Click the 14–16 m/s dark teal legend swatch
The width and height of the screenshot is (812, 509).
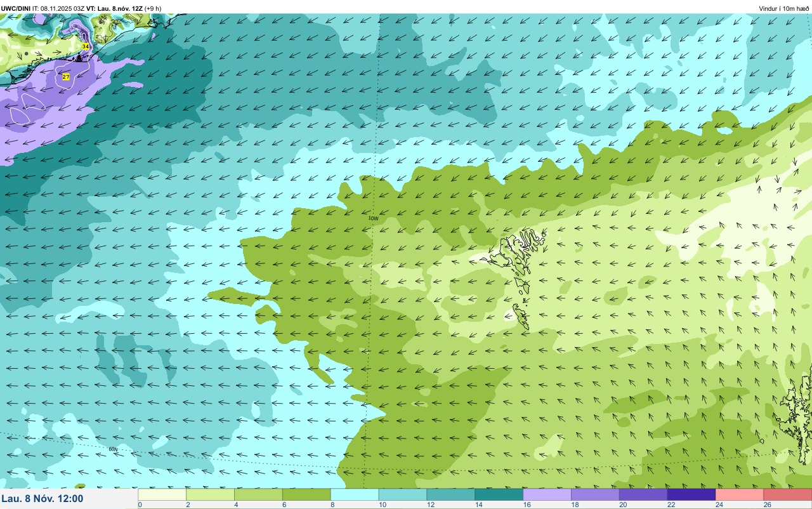(x=499, y=494)
